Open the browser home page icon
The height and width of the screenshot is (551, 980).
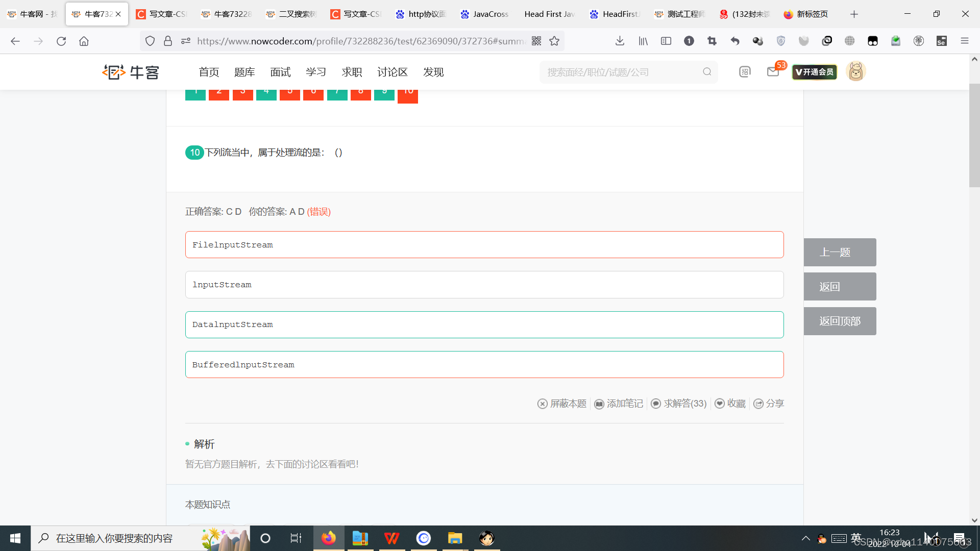tap(84, 41)
